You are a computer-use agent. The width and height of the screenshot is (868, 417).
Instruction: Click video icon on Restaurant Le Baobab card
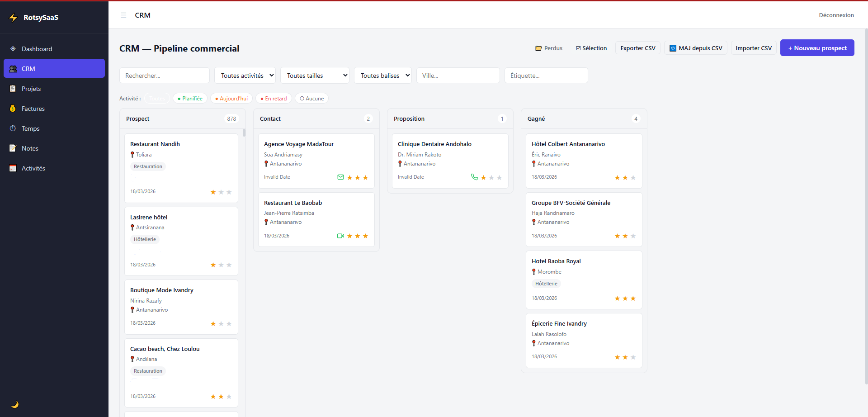(x=340, y=236)
